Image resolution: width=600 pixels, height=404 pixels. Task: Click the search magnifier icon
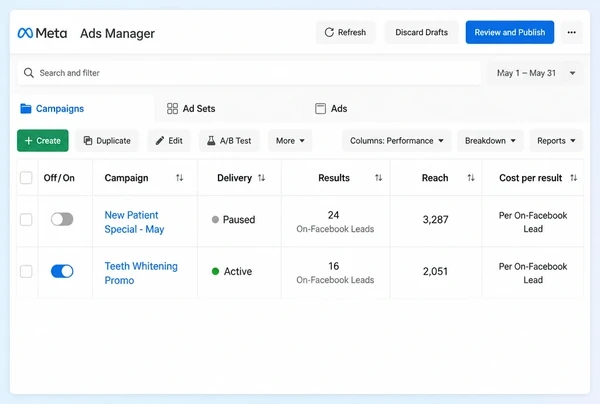point(29,73)
